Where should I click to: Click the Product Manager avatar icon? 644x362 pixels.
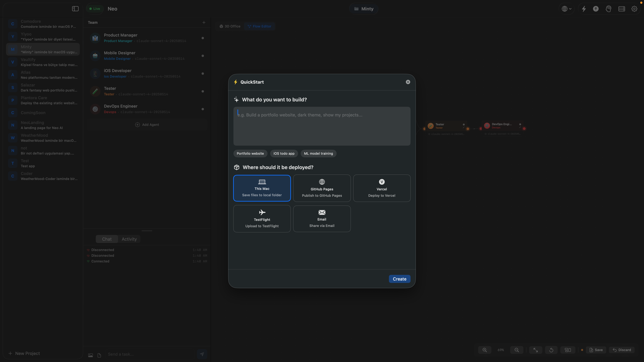[95, 38]
